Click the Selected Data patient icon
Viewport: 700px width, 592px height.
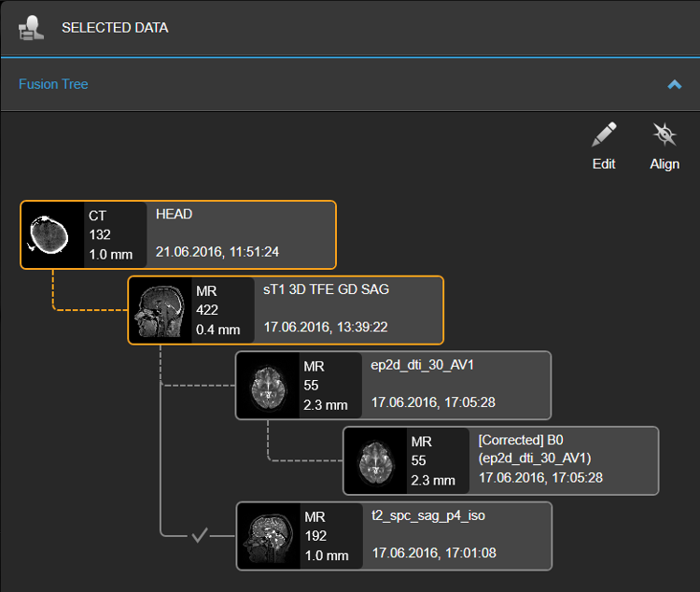pos(31,28)
